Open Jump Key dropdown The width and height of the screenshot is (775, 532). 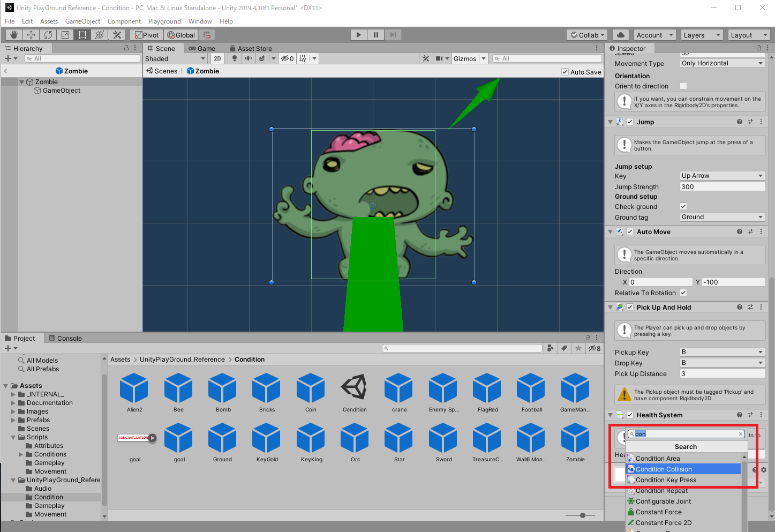(x=722, y=176)
